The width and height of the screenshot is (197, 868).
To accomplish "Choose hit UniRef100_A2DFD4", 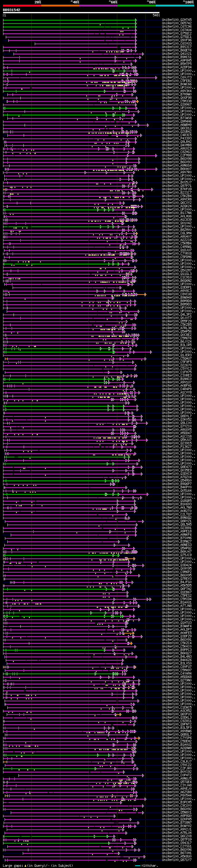I will tap(177, 67).
